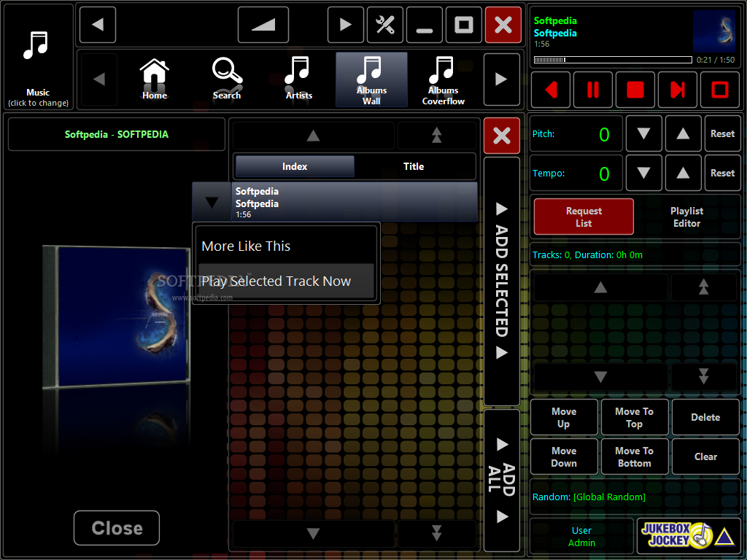The height and width of the screenshot is (560, 747).
Task: Jump track list to top
Action: pyautogui.click(x=436, y=136)
